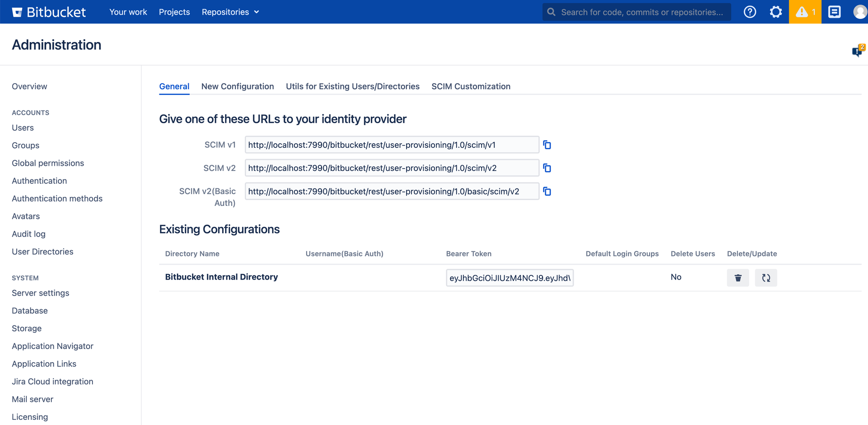The image size is (868, 425).
Task: Open Application Links page
Action: [x=44, y=364]
